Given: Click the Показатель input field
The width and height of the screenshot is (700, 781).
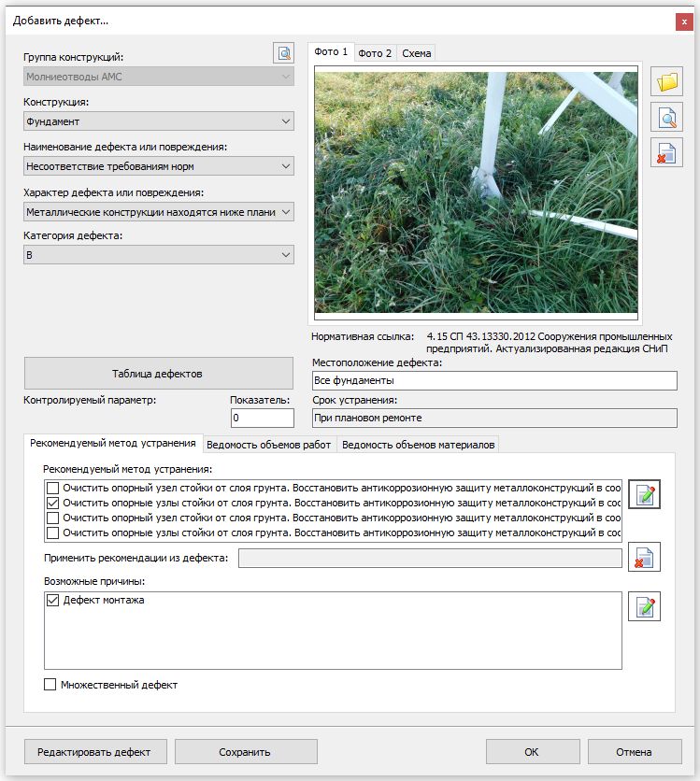Looking at the screenshot, I should point(262,418).
